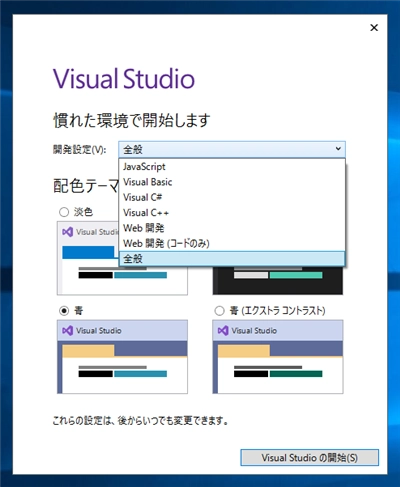The height and width of the screenshot is (487, 400).
Task: Select Web 開発 (コードのみ) option
Action: click(232, 243)
